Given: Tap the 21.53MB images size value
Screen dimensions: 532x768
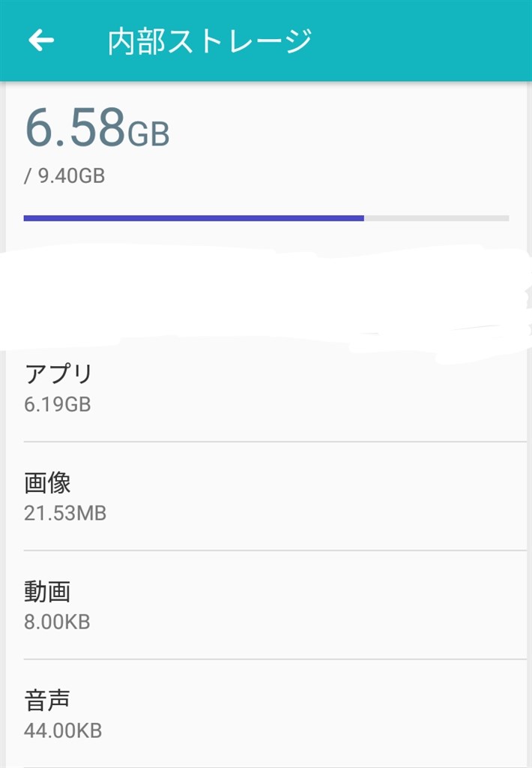Looking at the screenshot, I should click(65, 513).
